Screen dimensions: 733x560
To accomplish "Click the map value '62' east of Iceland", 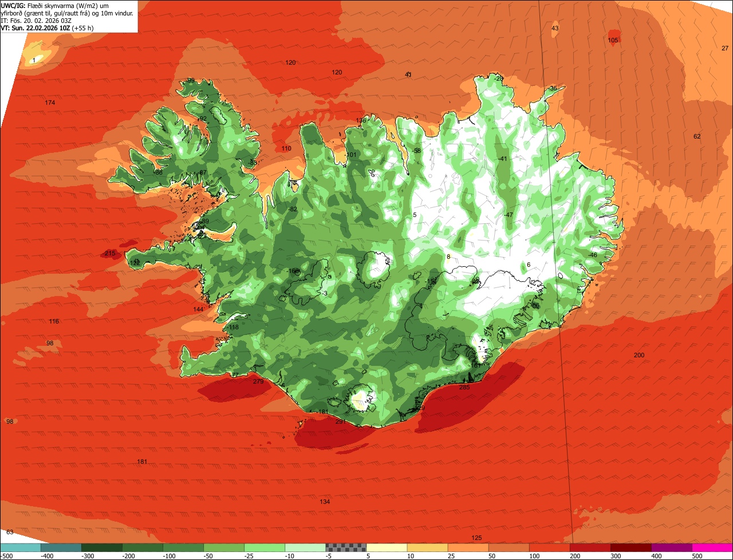I will [697, 136].
